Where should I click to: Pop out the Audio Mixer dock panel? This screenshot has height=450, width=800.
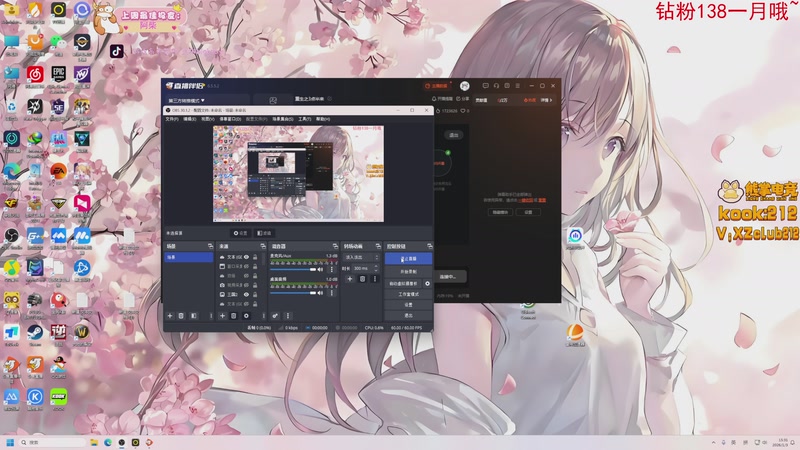pyautogui.click(x=335, y=246)
